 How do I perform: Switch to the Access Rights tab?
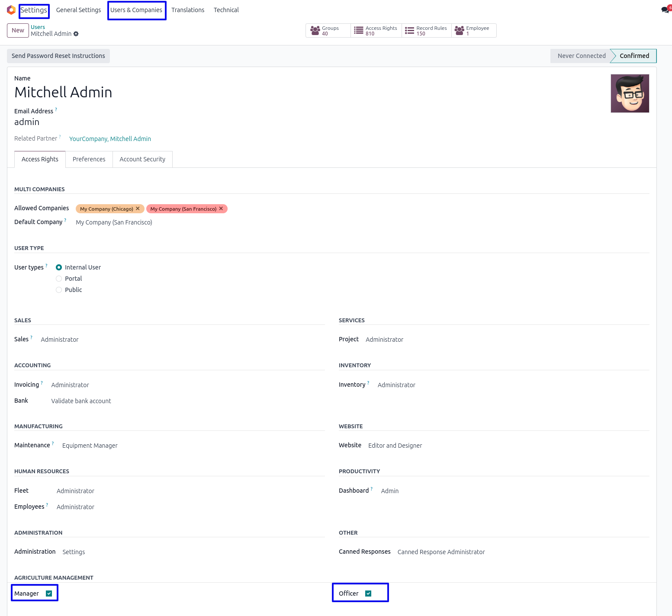pos(40,159)
